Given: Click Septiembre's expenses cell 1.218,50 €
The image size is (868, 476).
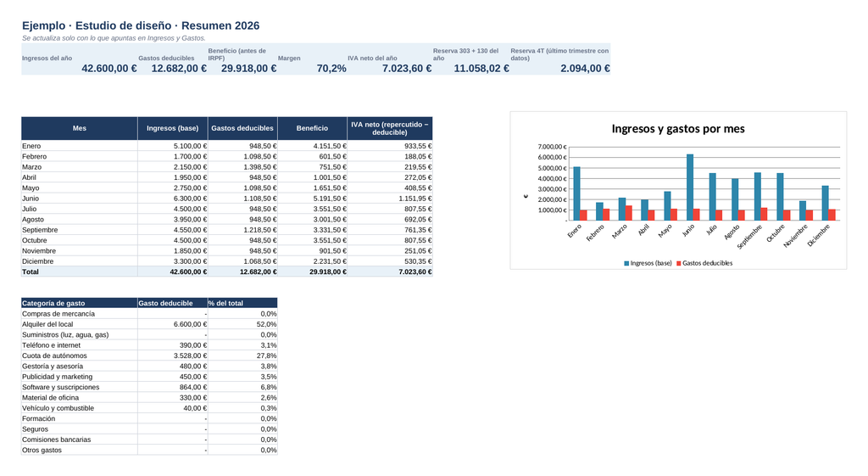Looking at the screenshot, I should [242, 230].
